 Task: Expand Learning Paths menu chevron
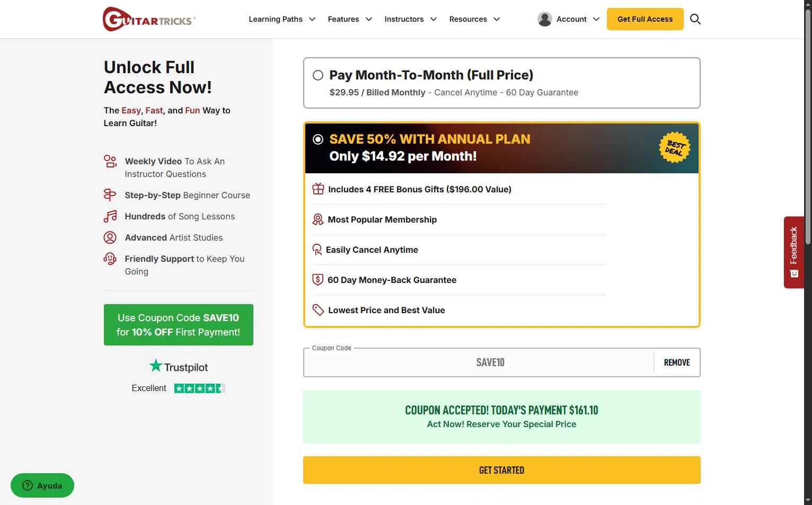point(312,19)
